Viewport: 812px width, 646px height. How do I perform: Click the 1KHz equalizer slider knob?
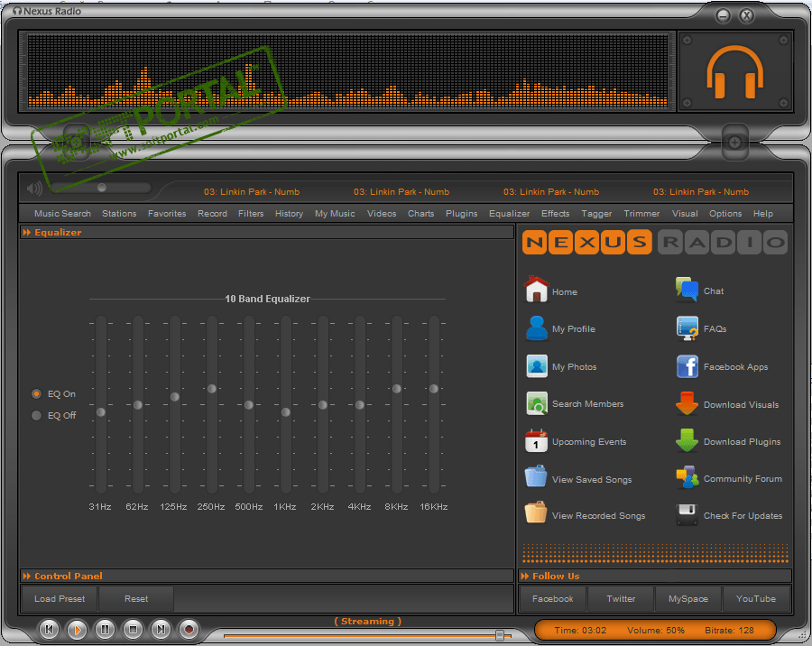click(x=286, y=412)
